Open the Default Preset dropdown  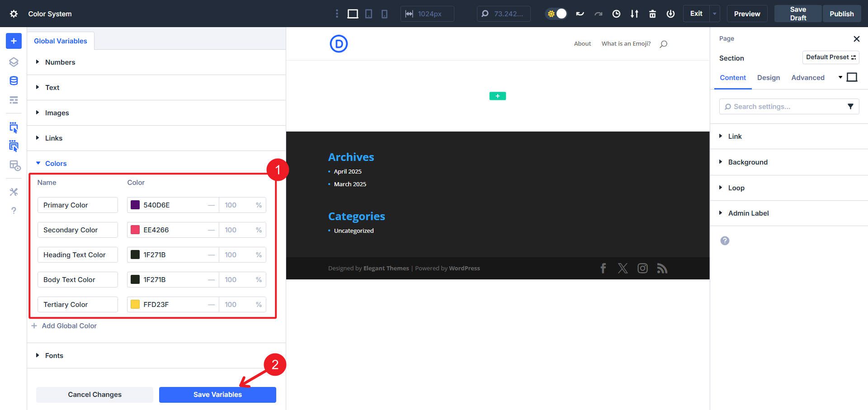coord(830,57)
